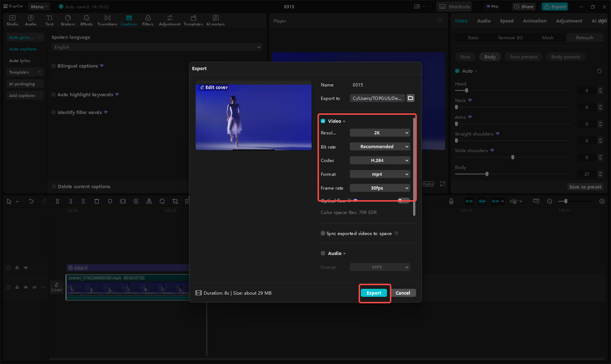Image resolution: width=611 pixels, height=364 pixels.
Task: Open the Resolution dropdown showing 2K
Action: (x=380, y=133)
